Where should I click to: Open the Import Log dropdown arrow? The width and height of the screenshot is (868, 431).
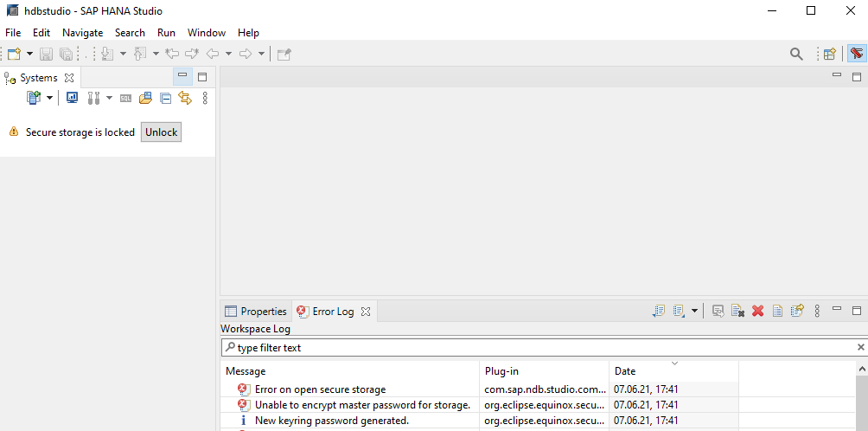coord(694,311)
